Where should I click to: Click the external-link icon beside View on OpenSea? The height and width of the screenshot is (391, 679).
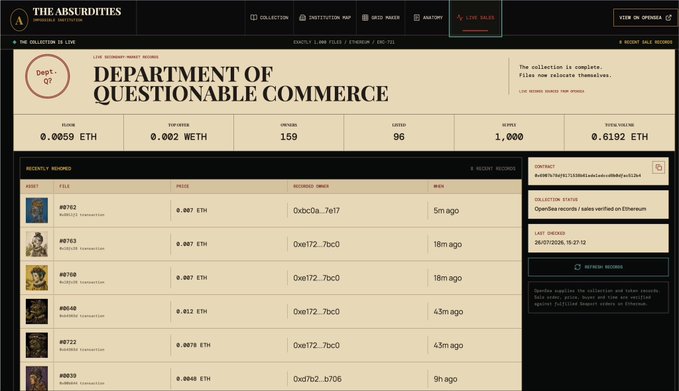pos(668,18)
